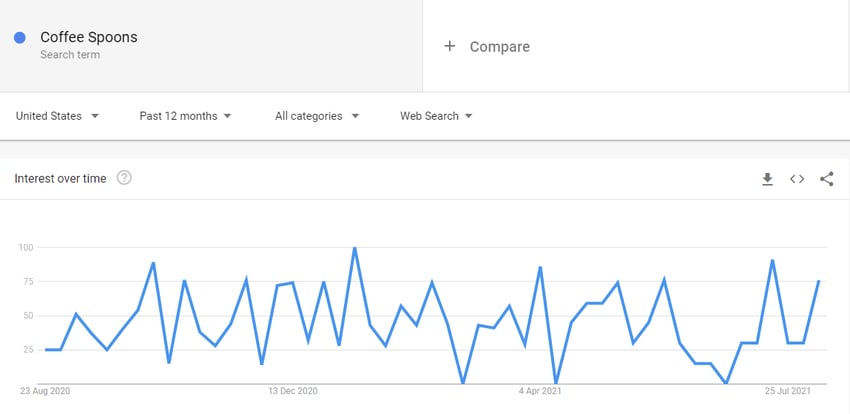Screen dimensions: 850x414
Task: Expand the United States region dropdown
Action: (57, 116)
